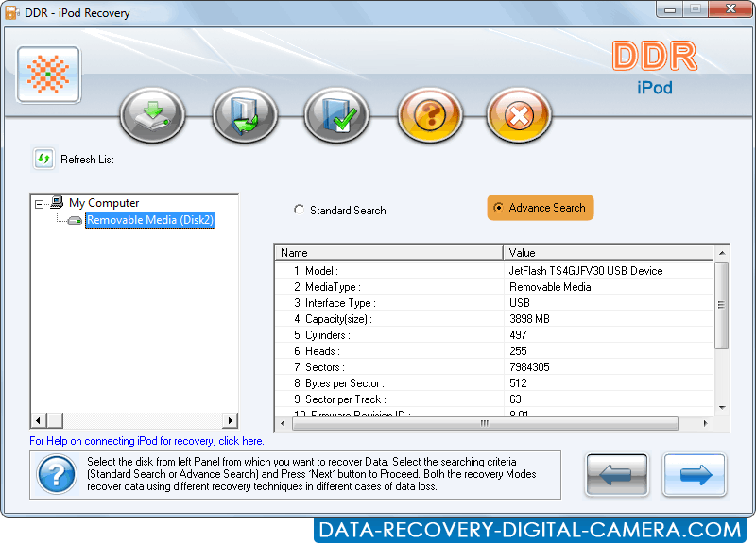Collapse the My Computer tree node
Viewport: 756px width, 543px height.
[40, 204]
